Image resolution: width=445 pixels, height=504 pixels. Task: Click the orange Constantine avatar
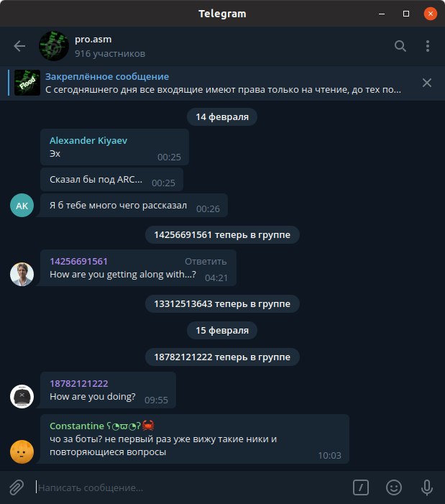point(22,452)
